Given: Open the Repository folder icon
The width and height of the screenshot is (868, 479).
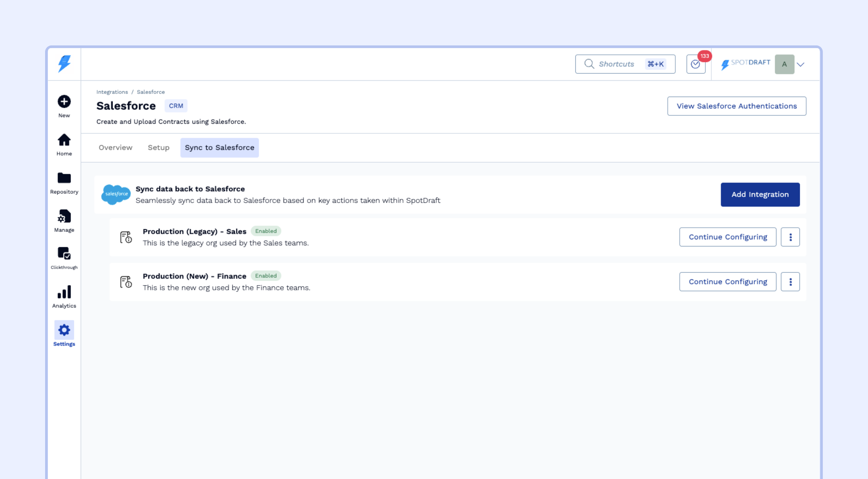Looking at the screenshot, I should pyautogui.click(x=64, y=178).
